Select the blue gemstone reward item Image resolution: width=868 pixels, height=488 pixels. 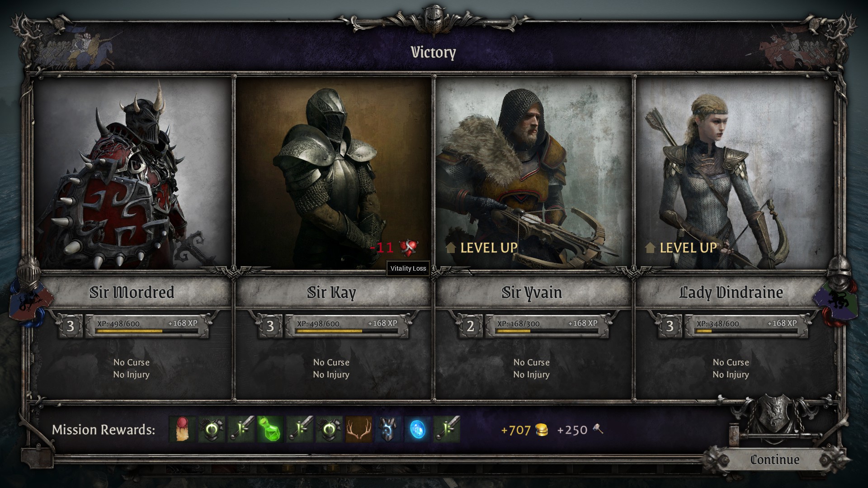(x=417, y=429)
